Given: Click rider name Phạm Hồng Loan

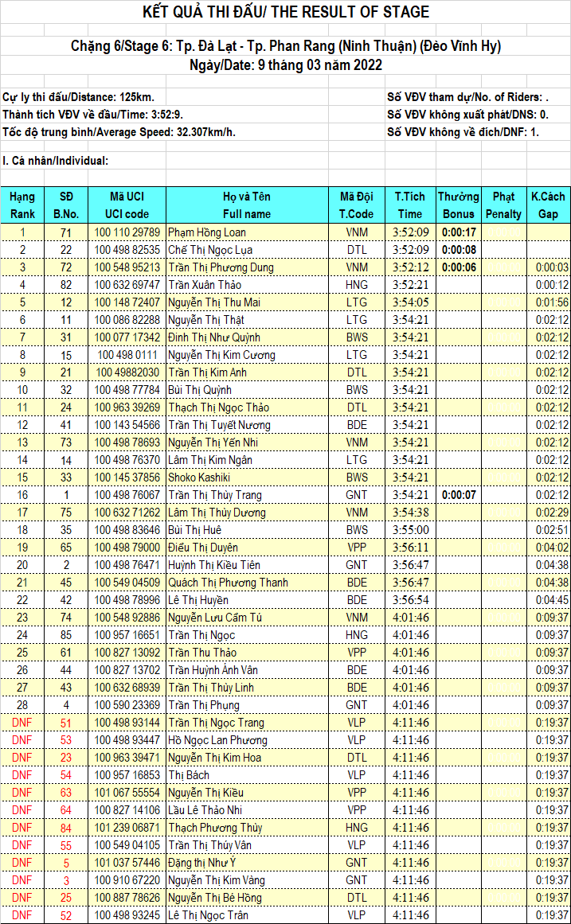Looking at the screenshot, I should [x=207, y=232].
